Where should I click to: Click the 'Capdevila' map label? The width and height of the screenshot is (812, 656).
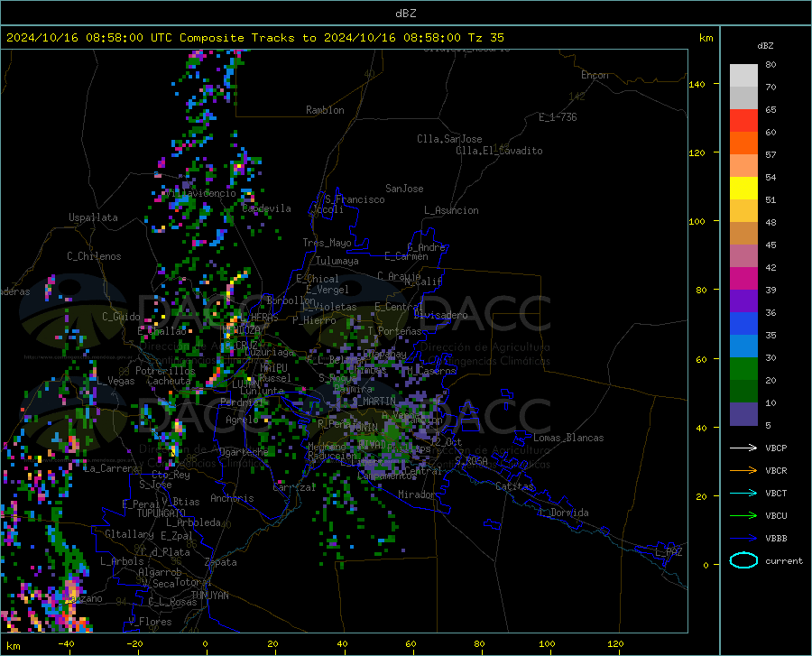point(266,208)
